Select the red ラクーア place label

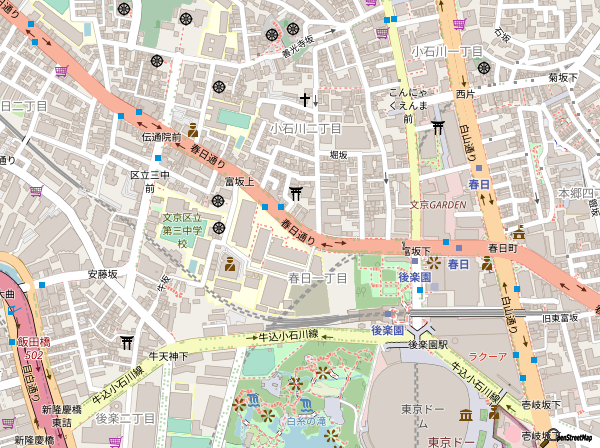point(487,356)
